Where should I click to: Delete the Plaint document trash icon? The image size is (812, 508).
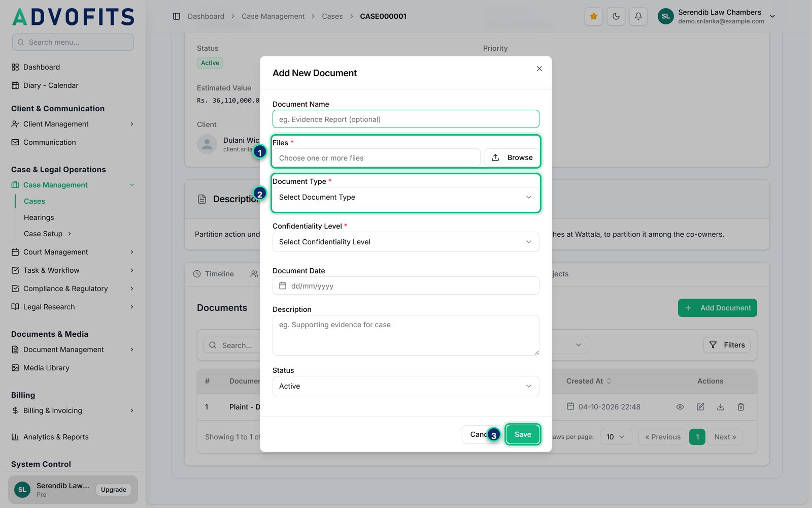click(741, 407)
